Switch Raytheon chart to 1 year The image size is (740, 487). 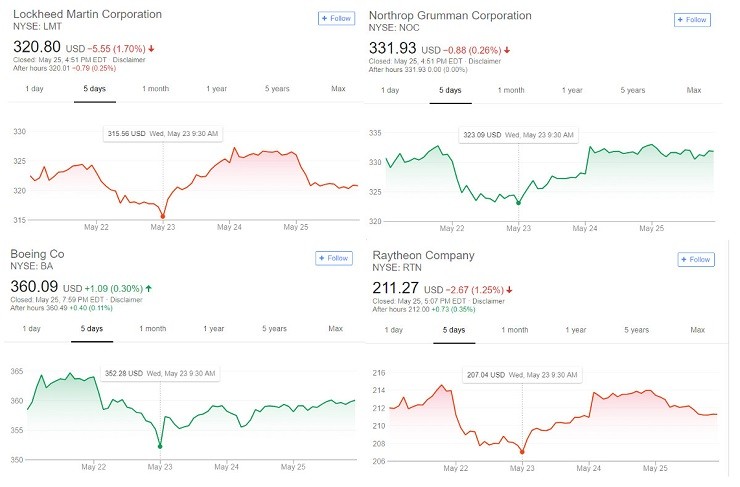click(575, 330)
